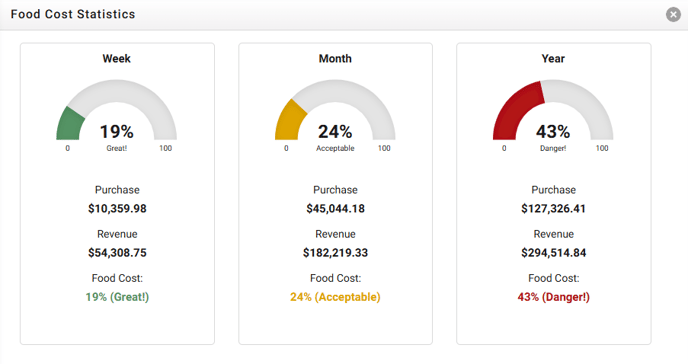Click the yellow Month gauge arc
Viewport: 688px width, 364px height.
[x=290, y=121]
